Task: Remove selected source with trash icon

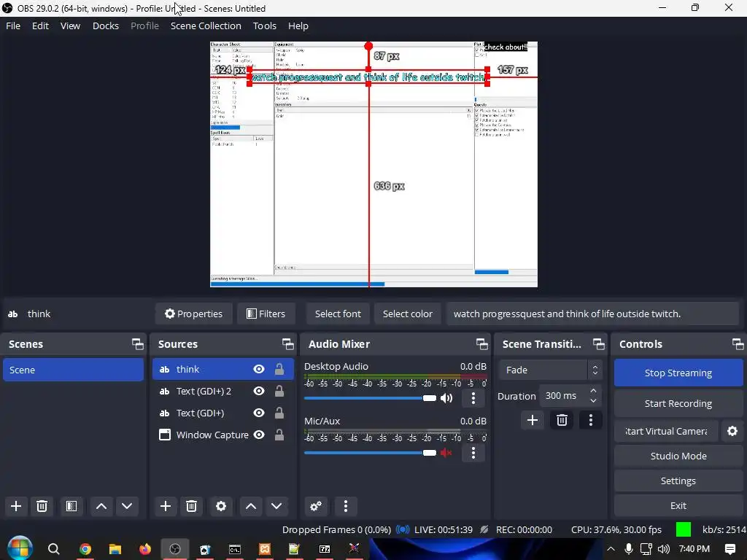Action: (192, 506)
